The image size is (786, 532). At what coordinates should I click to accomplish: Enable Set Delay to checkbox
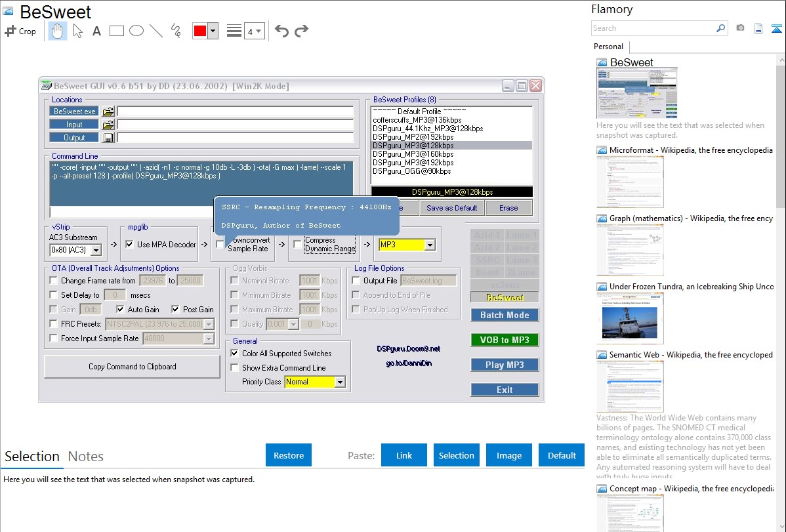pyautogui.click(x=54, y=295)
